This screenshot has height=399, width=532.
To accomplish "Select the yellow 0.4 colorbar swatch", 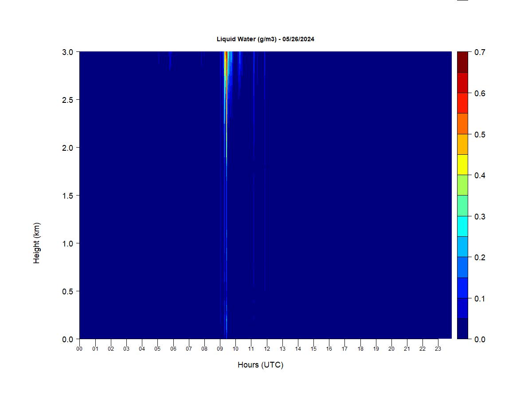I will [462, 164].
